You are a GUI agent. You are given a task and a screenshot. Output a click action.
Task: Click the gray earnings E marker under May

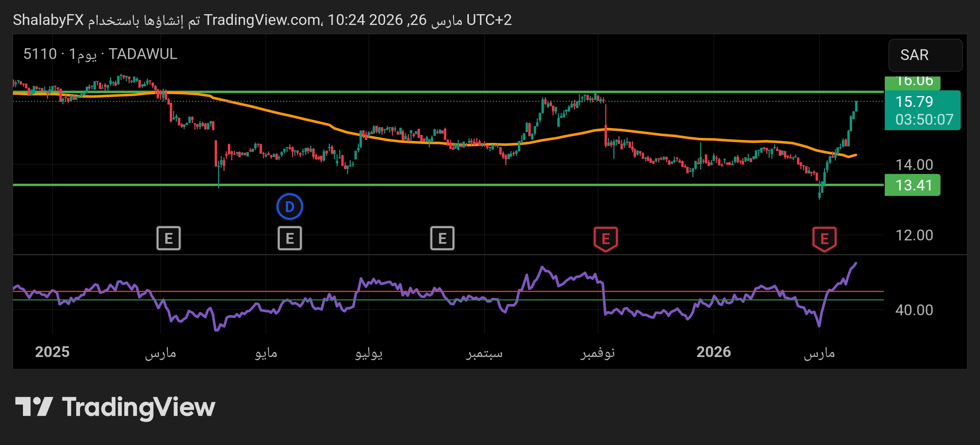click(x=290, y=238)
